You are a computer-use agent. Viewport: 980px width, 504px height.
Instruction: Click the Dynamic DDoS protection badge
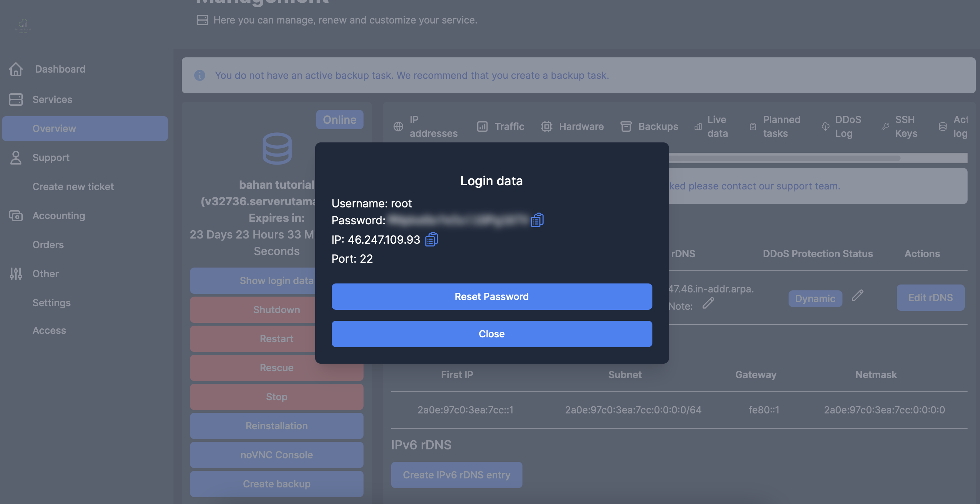pyautogui.click(x=815, y=299)
